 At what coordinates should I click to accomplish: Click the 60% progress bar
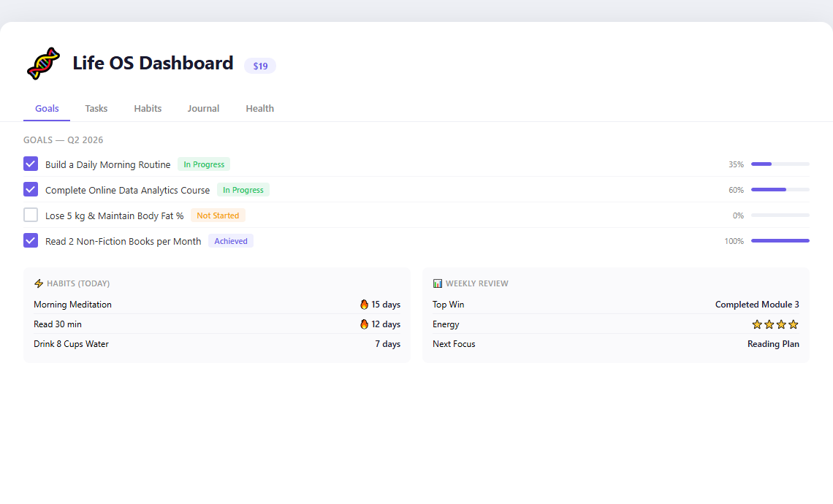tap(780, 190)
